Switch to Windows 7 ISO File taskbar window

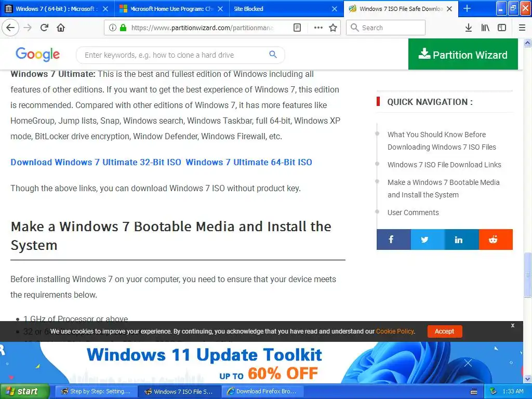(x=180, y=392)
